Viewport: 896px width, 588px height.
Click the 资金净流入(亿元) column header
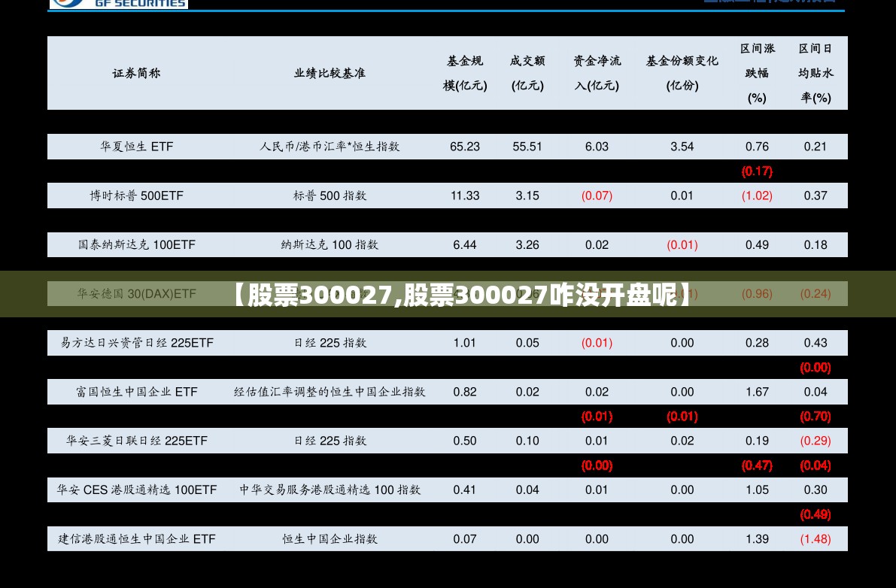click(x=597, y=73)
